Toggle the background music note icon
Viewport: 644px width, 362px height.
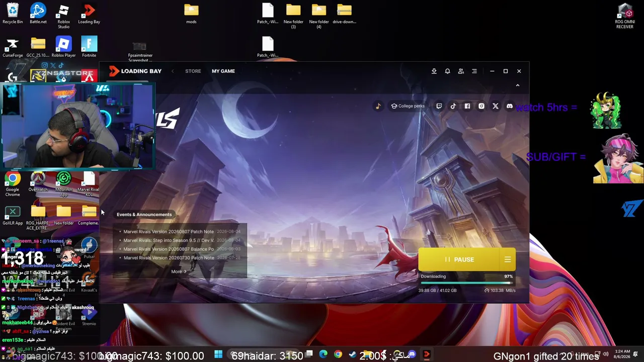coord(378,106)
